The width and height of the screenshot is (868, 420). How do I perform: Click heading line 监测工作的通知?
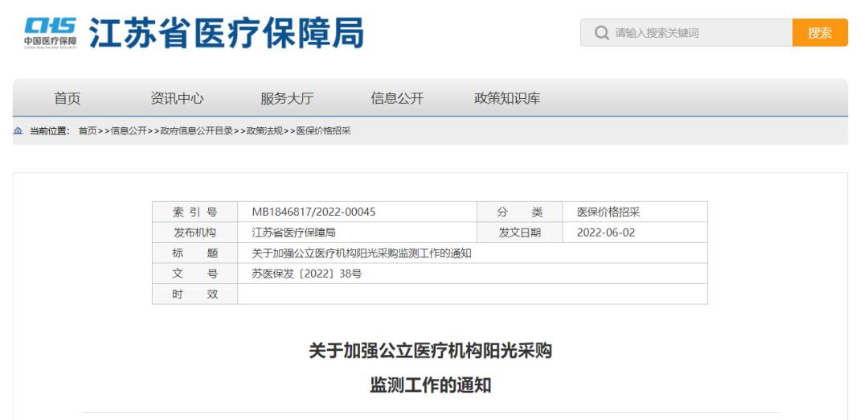431,385
